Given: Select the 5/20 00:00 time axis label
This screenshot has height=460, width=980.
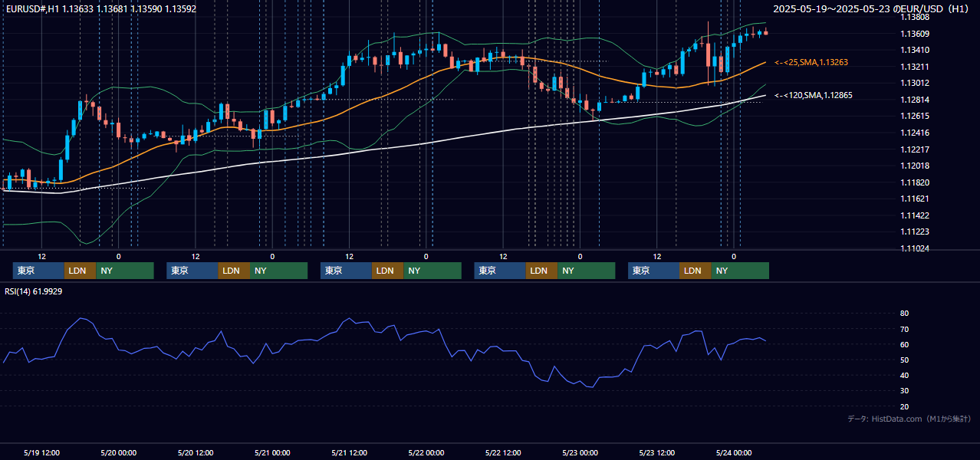Looking at the screenshot, I should point(119,452).
